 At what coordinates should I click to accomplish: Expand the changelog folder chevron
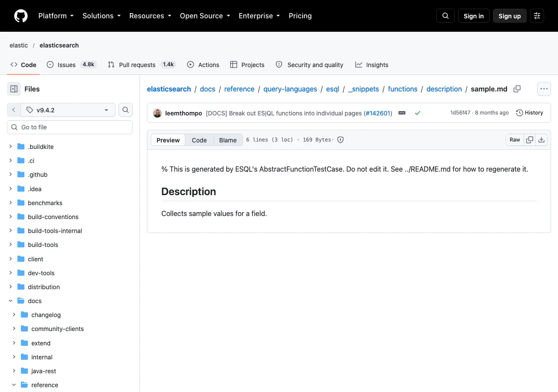tap(14, 315)
